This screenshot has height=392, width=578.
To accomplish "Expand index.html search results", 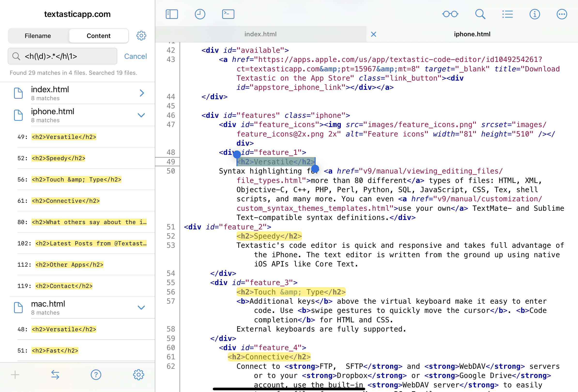I will [x=142, y=93].
